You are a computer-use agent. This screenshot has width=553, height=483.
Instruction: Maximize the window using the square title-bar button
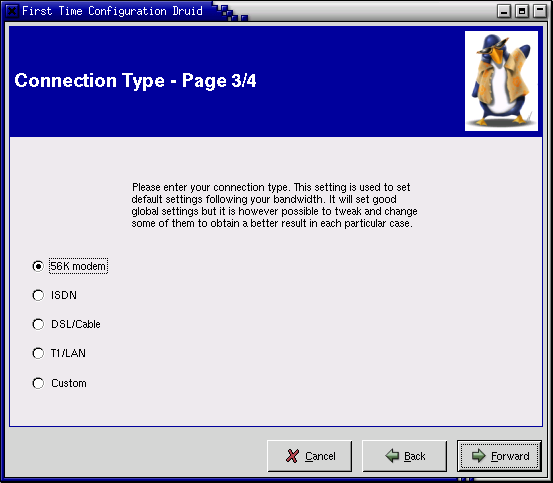pyautogui.click(x=522, y=11)
